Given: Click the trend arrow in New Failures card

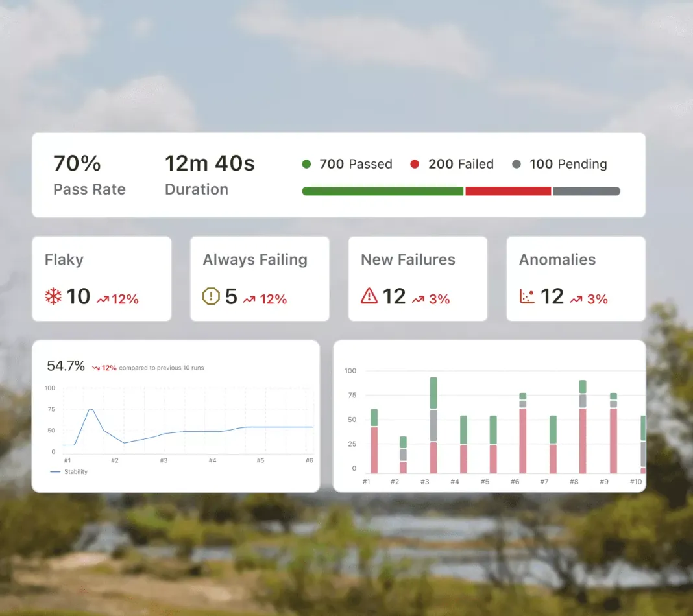Looking at the screenshot, I should [x=418, y=300].
